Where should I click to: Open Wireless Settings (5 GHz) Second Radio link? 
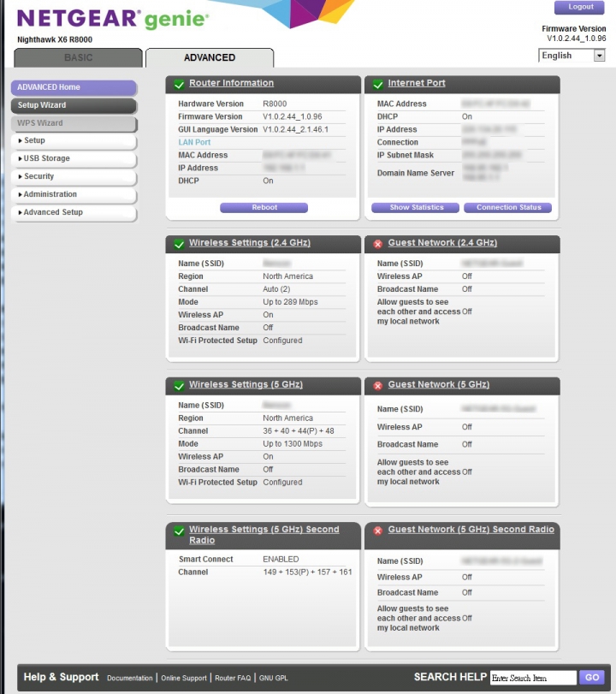(x=264, y=535)
